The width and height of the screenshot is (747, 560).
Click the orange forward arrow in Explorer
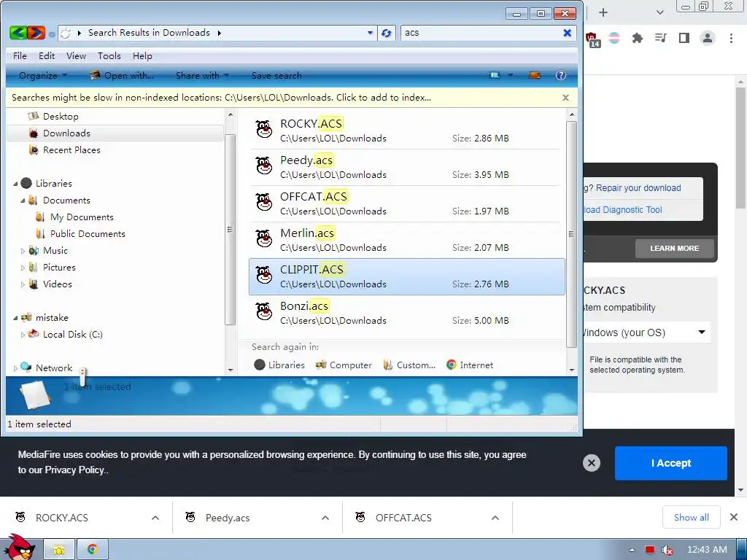36,33
